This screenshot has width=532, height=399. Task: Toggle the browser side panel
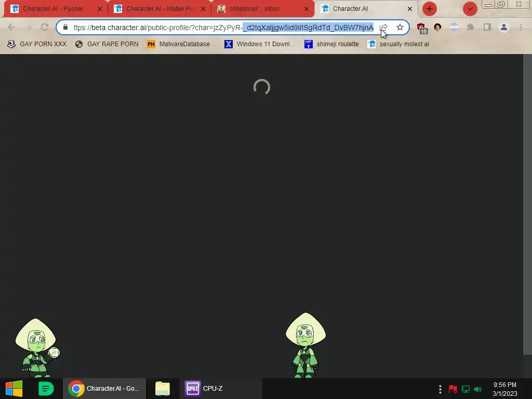tap(487, 27)
